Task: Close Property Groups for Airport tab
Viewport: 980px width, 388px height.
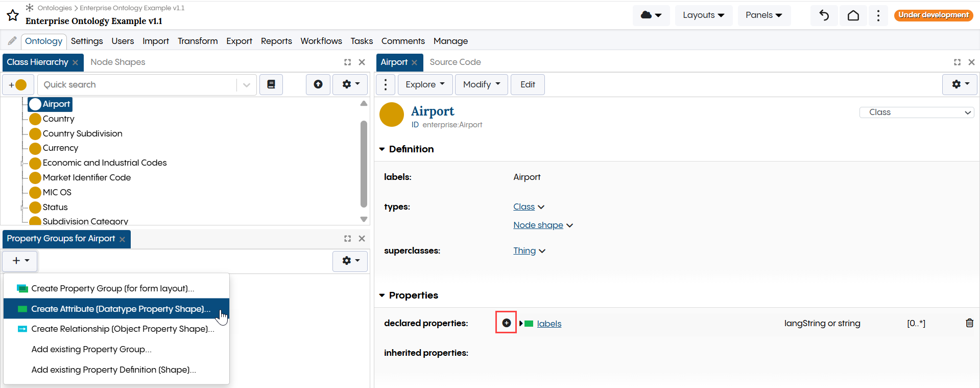Action: click(x=122, y=239)
